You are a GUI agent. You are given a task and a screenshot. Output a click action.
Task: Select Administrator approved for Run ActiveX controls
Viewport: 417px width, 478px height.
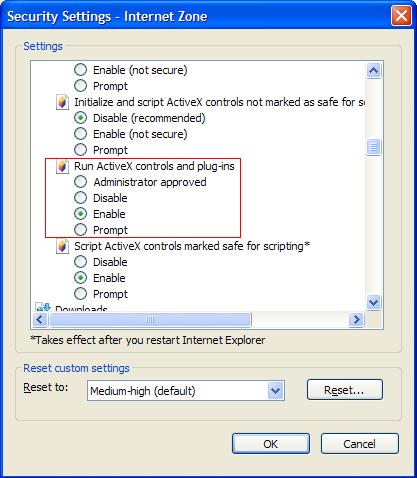(80, 182)
